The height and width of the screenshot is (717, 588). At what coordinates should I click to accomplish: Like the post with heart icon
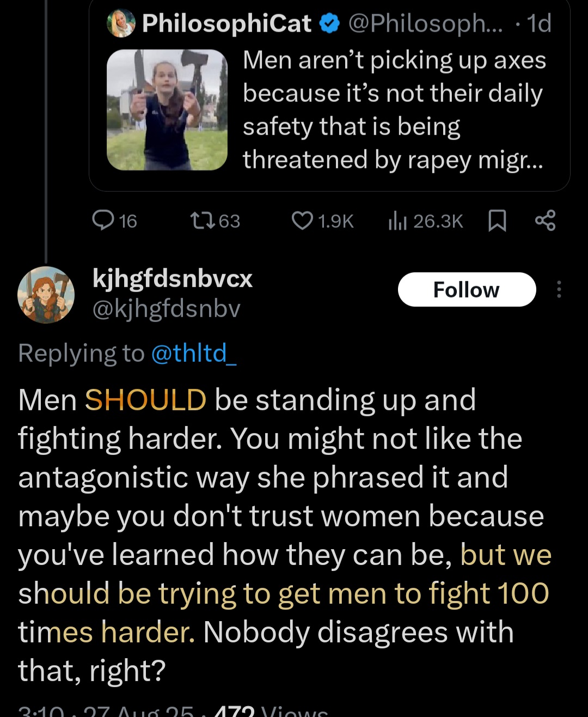point(302,221)
